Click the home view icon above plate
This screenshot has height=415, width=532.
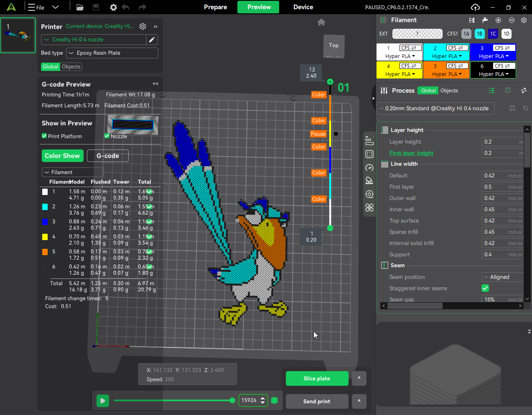pos(321,22)
